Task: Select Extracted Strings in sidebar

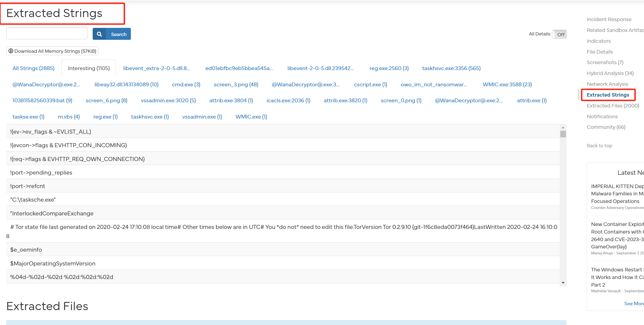Action: click(608, 95)
